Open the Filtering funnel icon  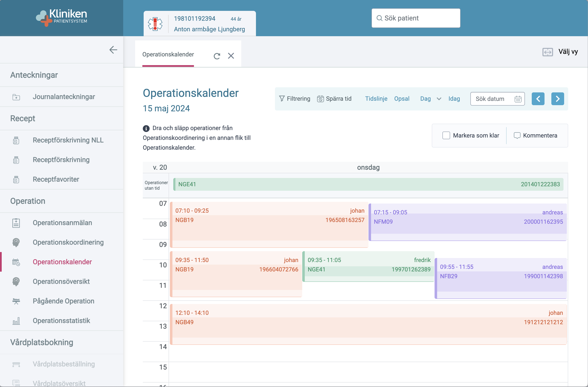(x=282, y=99)
